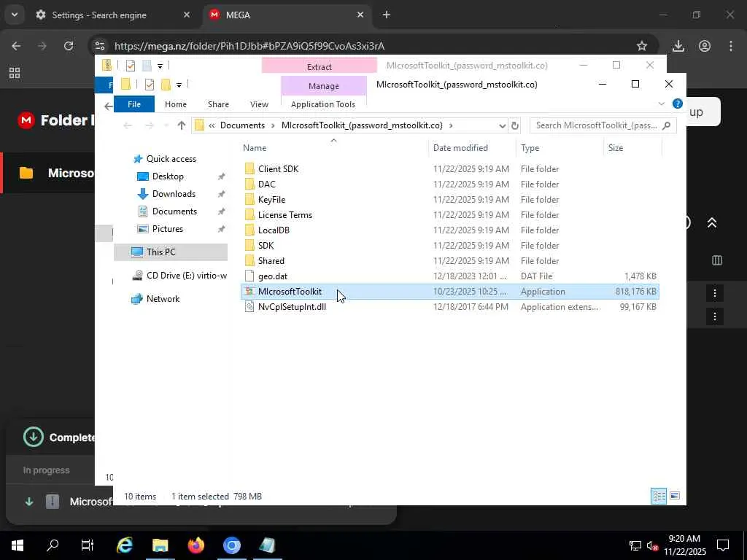Image resolution: width=747 pixels, height=560 pixels.
Task: Select Downloads in Quick access
Action: (174, 194)
